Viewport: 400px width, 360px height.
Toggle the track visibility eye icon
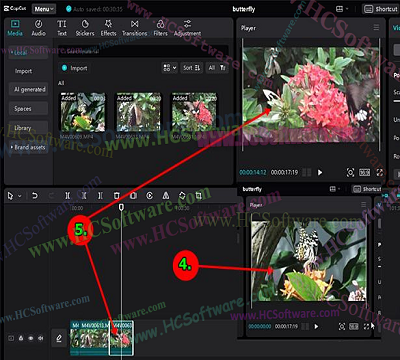click(31, 338)
